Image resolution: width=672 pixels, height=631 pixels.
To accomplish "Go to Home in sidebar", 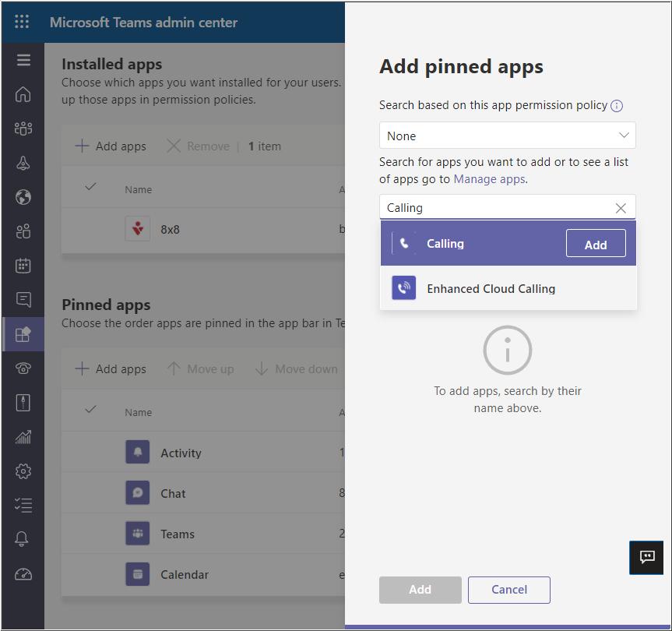I will pos(23,94).
